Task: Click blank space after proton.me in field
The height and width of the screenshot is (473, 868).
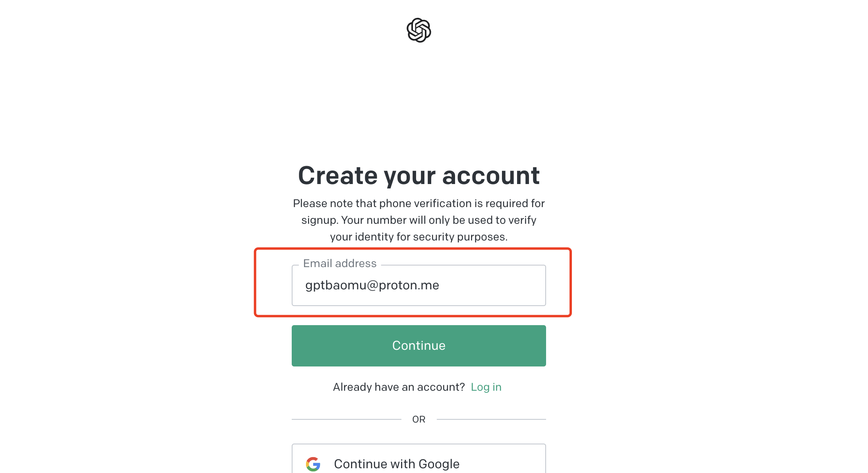Action: (x=492, y=285)
